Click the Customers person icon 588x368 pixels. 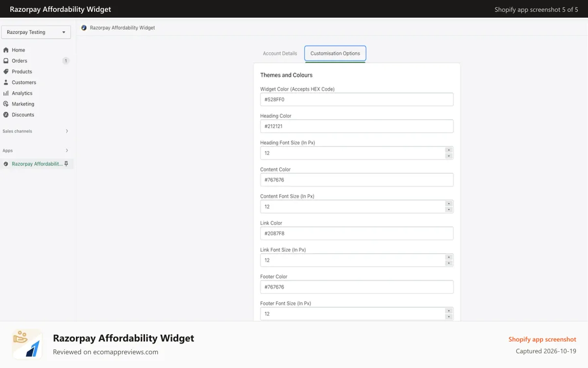(6, 82)
